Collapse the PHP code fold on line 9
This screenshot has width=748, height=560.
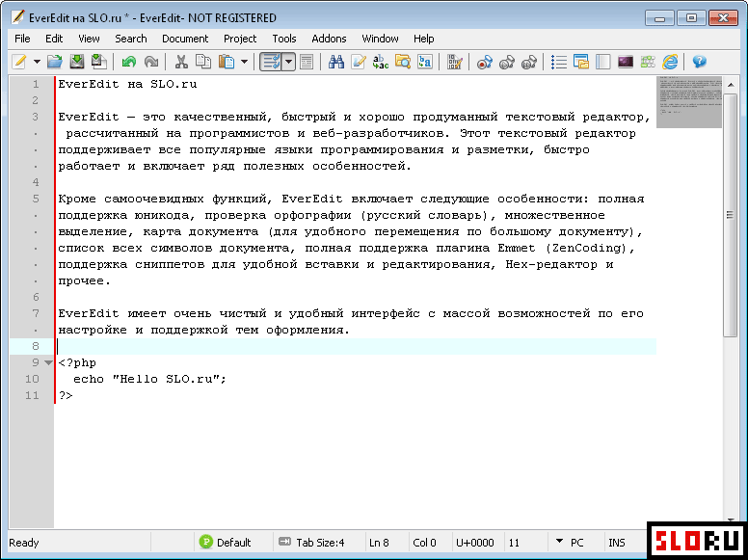pos(48,363)
